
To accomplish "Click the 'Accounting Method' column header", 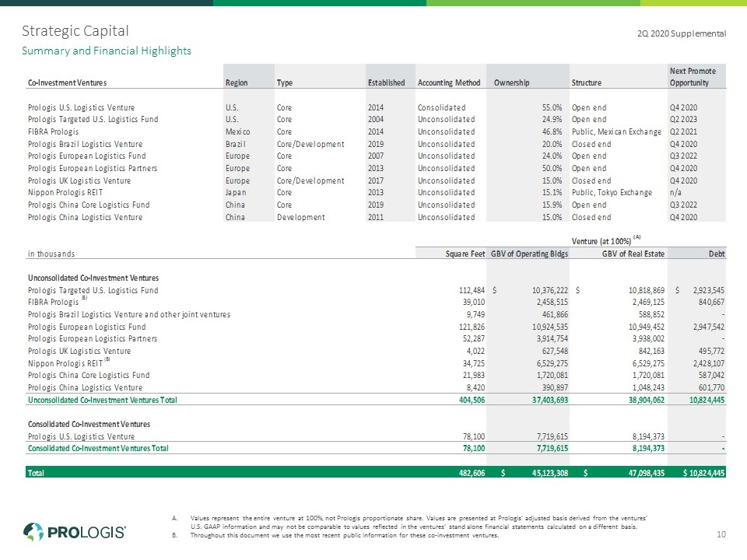I will tap(449, 83).
